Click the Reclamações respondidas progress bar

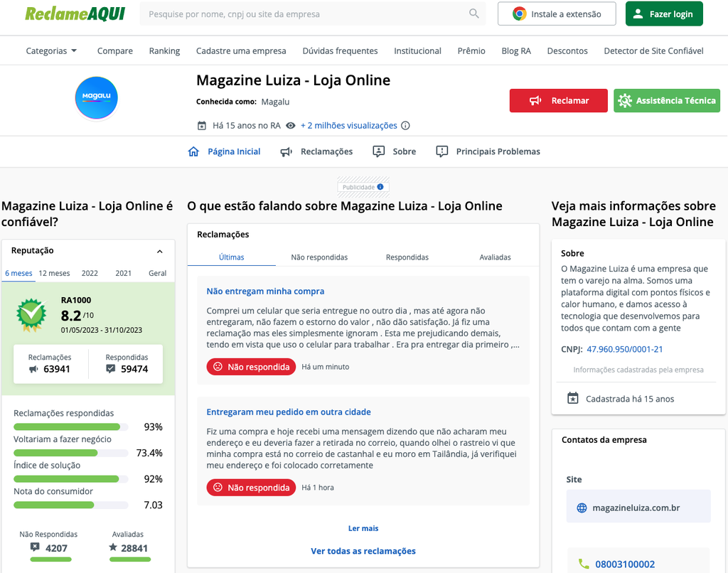[x=71, y=427]
